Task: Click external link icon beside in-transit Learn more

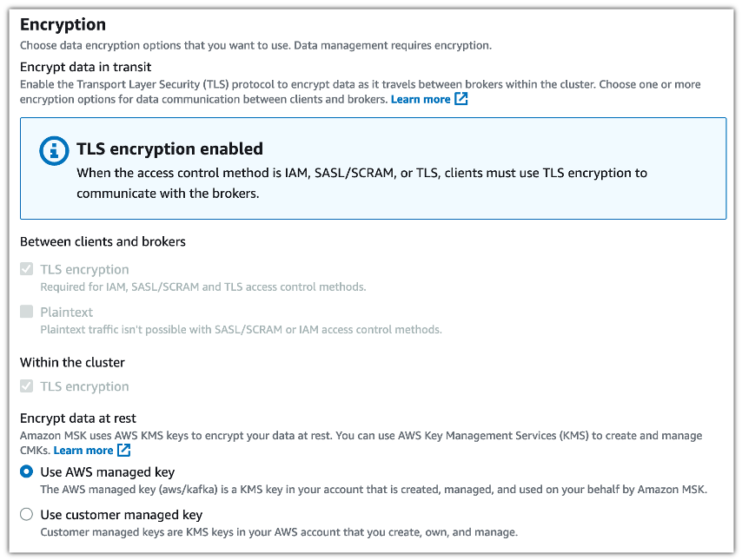Action: [x=461, y=100]
